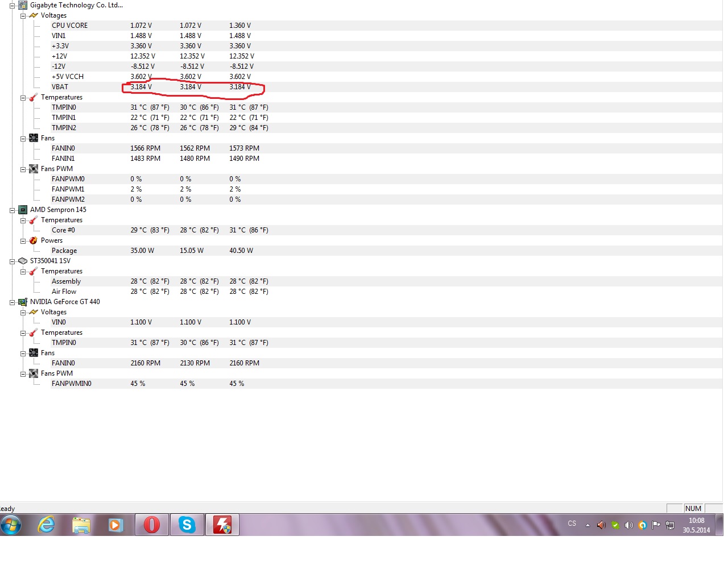The image size is (728, 582).
Task: Collapse the Gigabyte Fans PWM node
Action: click(23, 169)
